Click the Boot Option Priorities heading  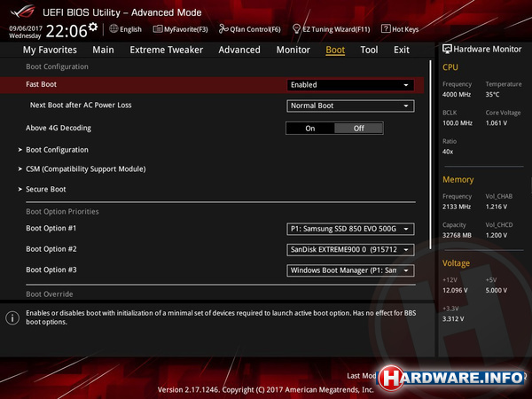point(62,211)
